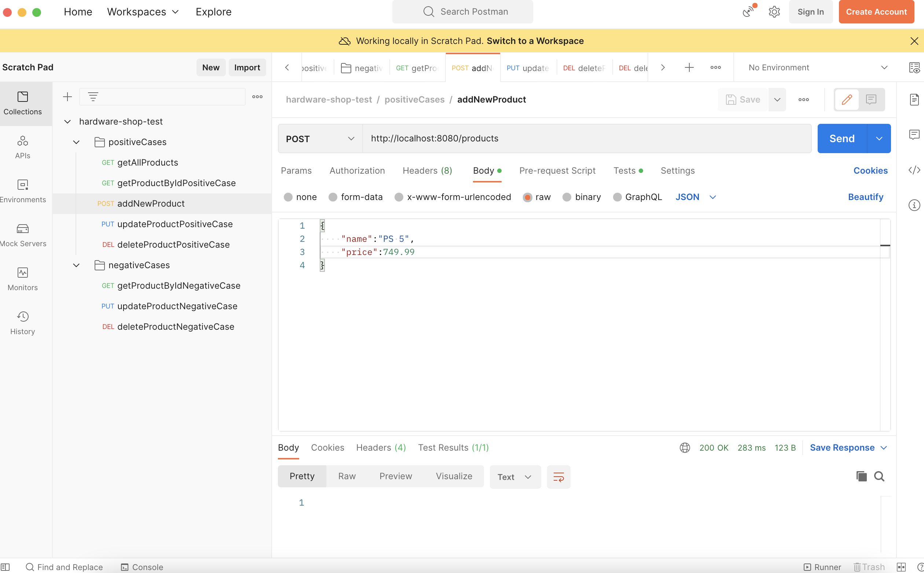Collapse the negativeCases folder
This screenshot has width=924, height=573.
(x=76, y=265)
